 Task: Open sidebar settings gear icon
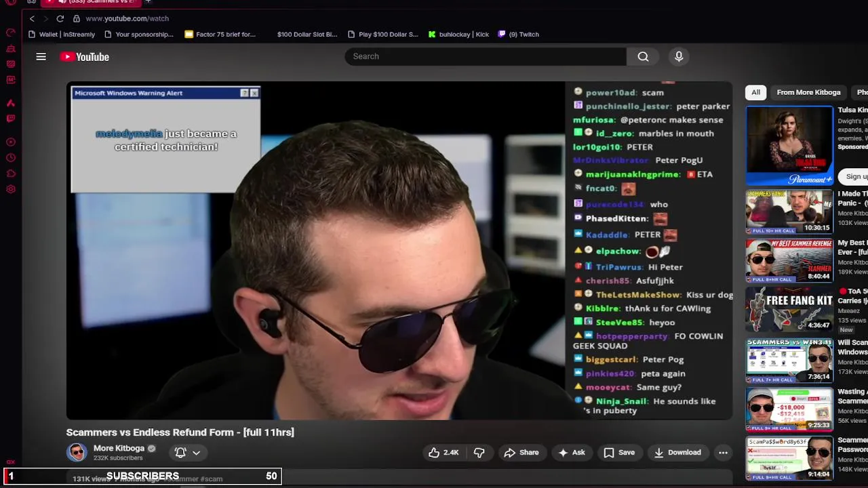click(11, 189)
